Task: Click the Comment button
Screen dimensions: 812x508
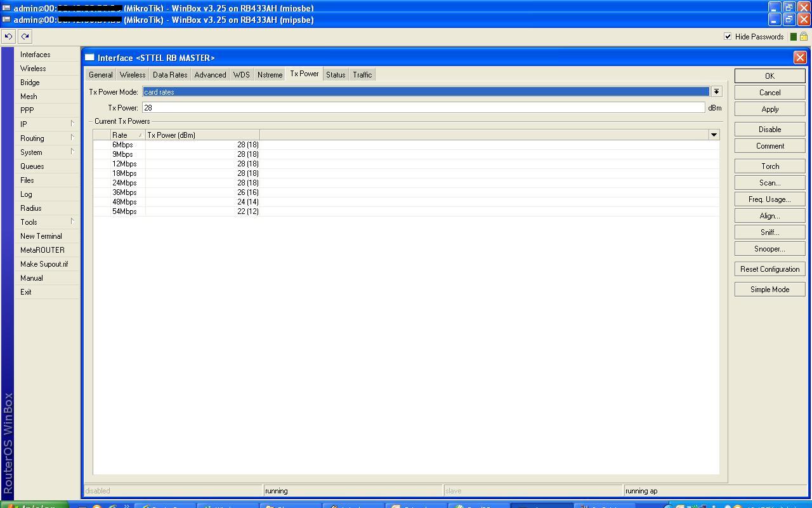Action: (769, 145)
